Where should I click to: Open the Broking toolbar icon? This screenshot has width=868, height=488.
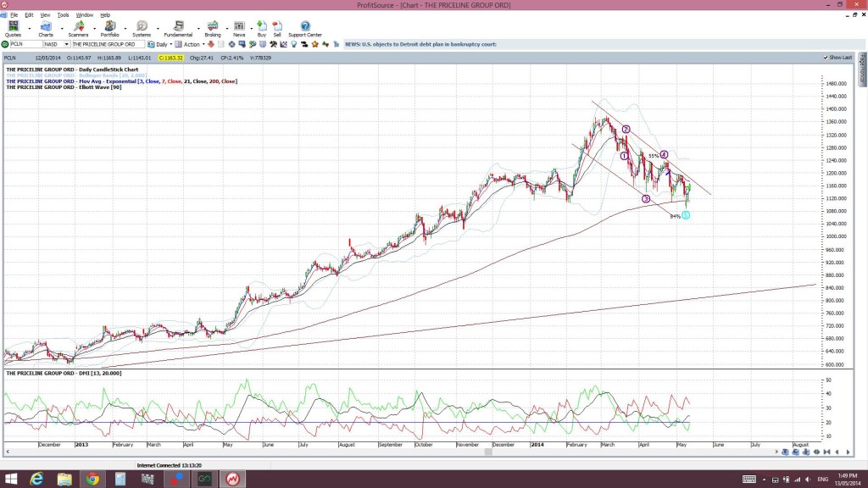(213, 26)
